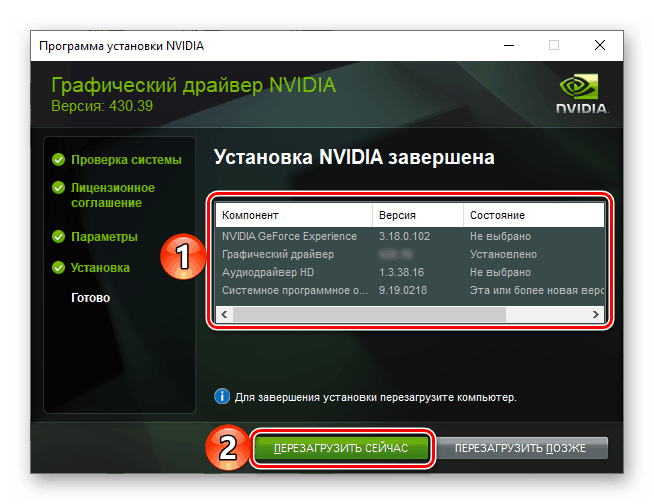This screenshot has width=654, height=504.
Task: Restart now with Перезагрузить сейчас button
Action: pos(341,448)
